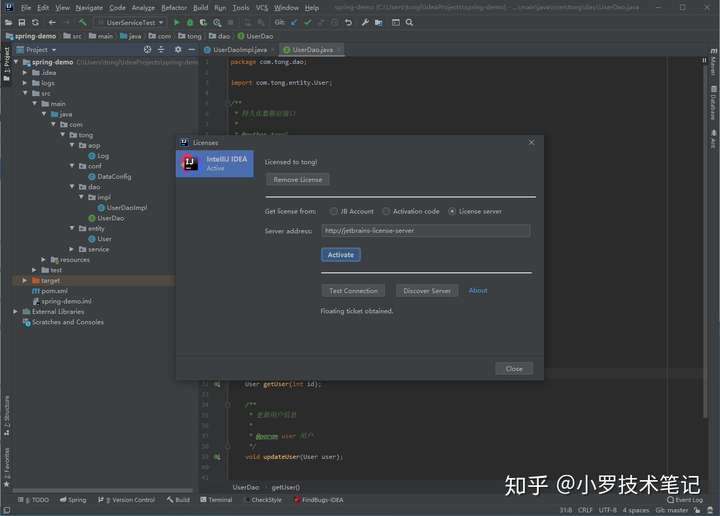The image size is (720, 516).
Task: Click the Git Commit checkmark icon
Action: [308, 22]
